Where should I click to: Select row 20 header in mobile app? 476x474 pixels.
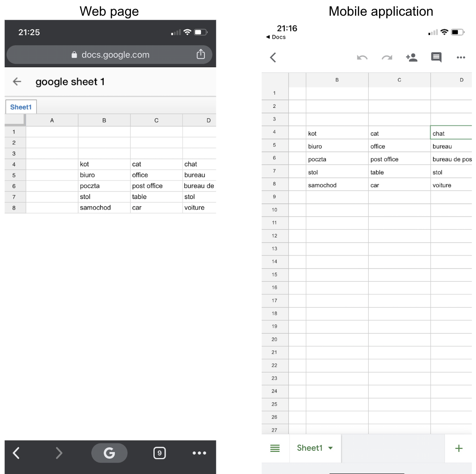point(275,339)
